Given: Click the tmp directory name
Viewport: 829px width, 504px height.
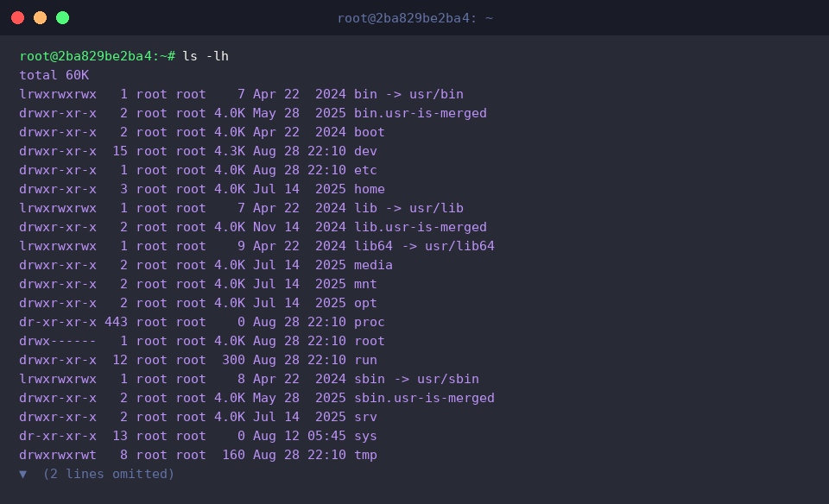Looking at the screenshot, I should tap(365, 455).
